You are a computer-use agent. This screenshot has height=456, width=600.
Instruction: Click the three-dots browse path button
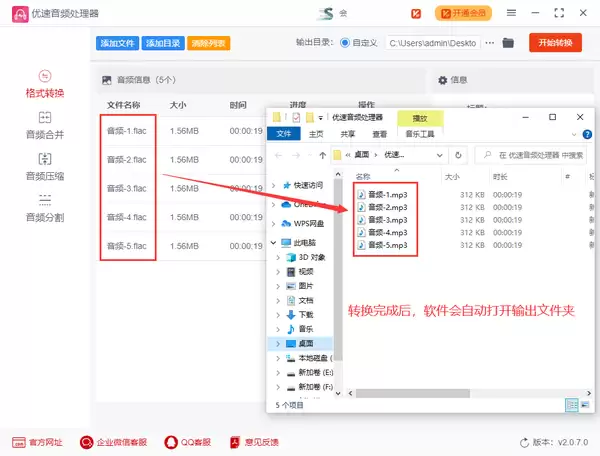tap(489, 43)
